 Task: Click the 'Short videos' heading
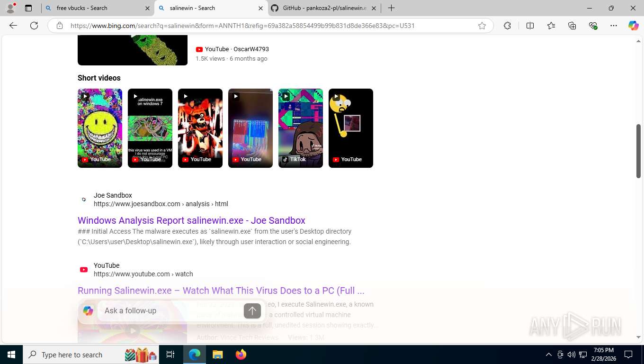(x=99, y=78)
